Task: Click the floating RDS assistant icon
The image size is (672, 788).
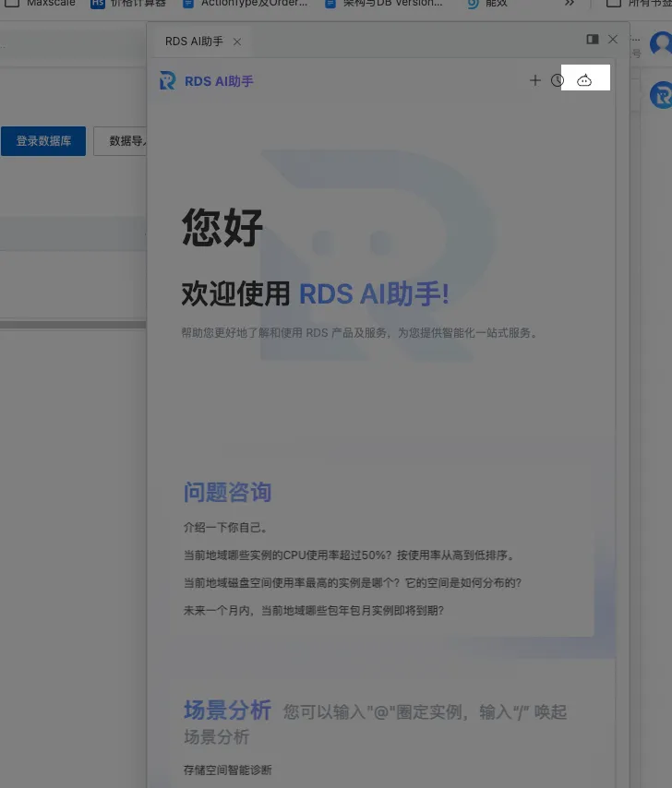Action: (661, 95)
